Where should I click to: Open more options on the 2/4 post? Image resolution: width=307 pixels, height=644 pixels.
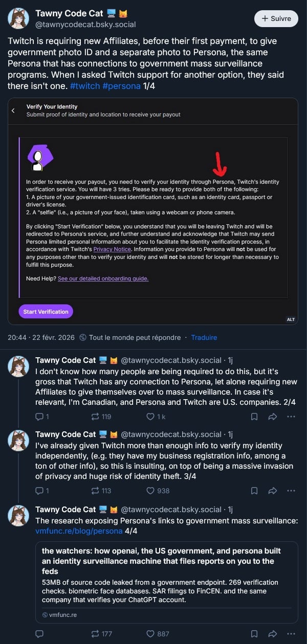(x=291, y=417)
